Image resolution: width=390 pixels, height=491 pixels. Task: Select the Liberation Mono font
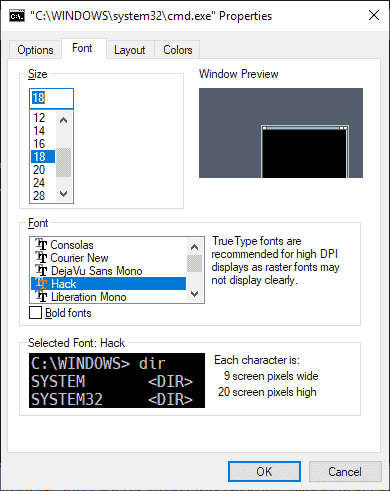click(x=108, y=296)
